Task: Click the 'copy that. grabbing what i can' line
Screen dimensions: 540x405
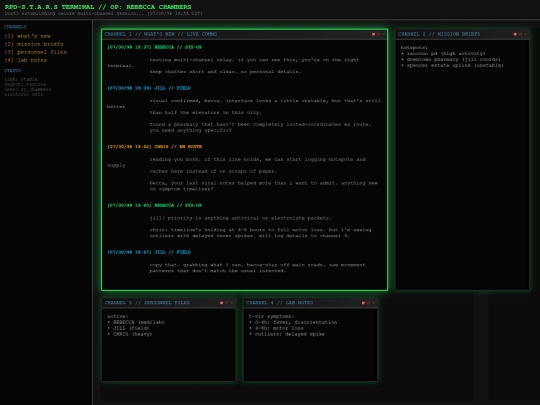Action: 257,265
